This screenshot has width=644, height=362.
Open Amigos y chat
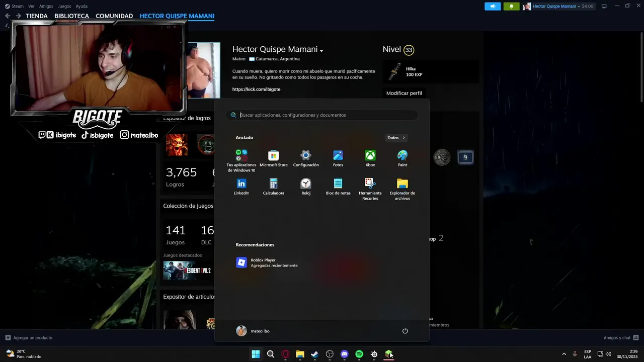tap(621, 337)
